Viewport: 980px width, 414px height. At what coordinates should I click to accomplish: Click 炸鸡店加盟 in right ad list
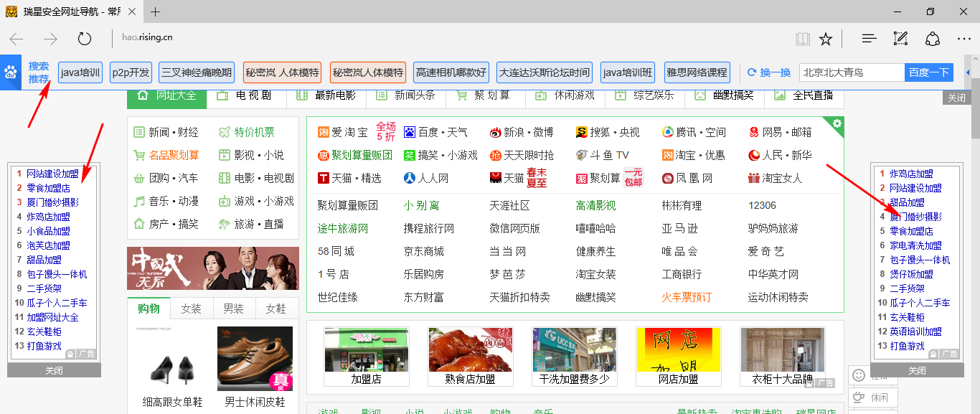911,174
